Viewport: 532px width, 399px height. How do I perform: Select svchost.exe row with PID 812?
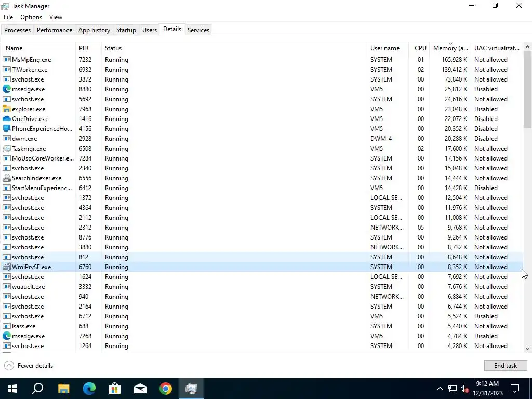[262, 257]
